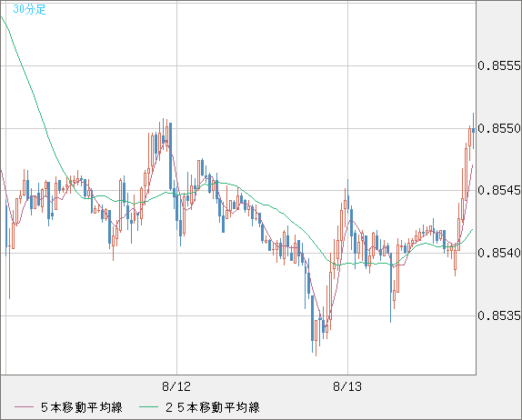Click the green moving average end at right

click(x=472, y=230)
